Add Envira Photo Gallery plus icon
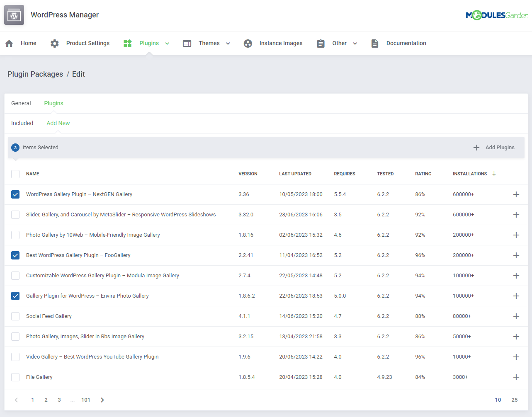Viewport: 532px width, 417px height. pyautogui.click(x=516, y=296)
